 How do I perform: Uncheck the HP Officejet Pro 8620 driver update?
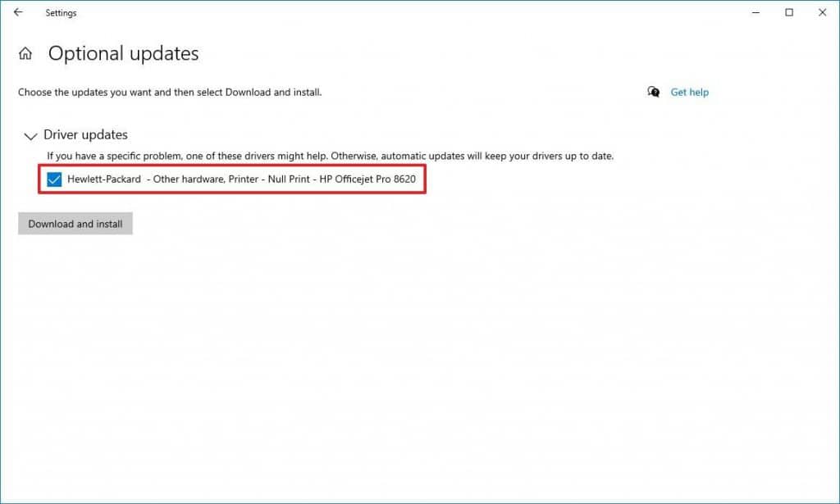pyautogui.click(x=54, y=179)
